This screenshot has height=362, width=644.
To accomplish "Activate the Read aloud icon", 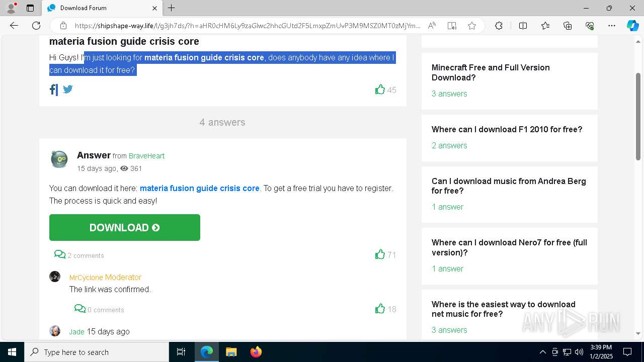I will click(432, 26).
